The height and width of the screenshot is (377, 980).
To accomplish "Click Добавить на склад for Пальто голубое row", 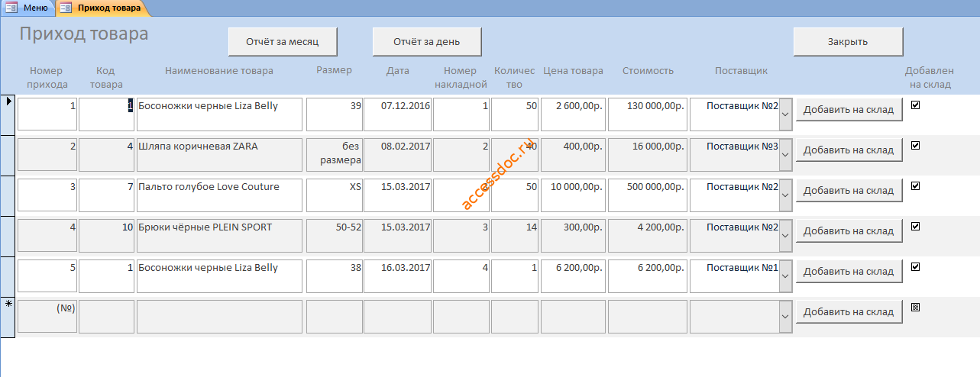I will 849,190.
